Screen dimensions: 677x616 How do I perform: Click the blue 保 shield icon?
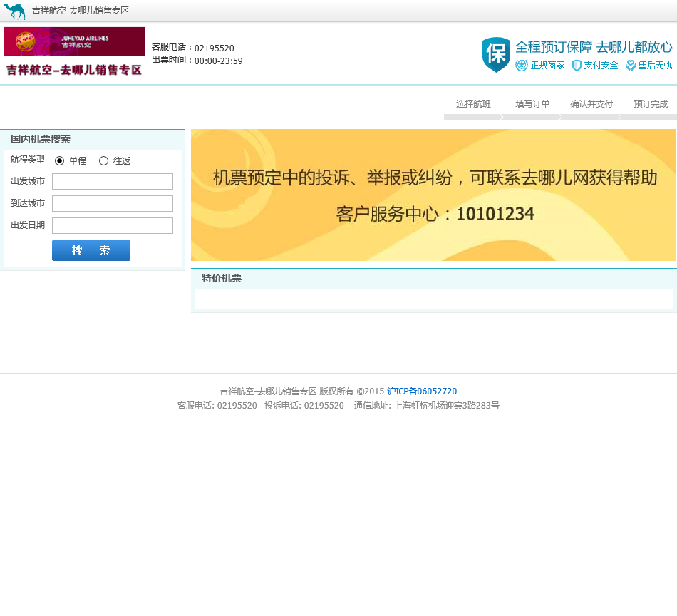[496, 54]
